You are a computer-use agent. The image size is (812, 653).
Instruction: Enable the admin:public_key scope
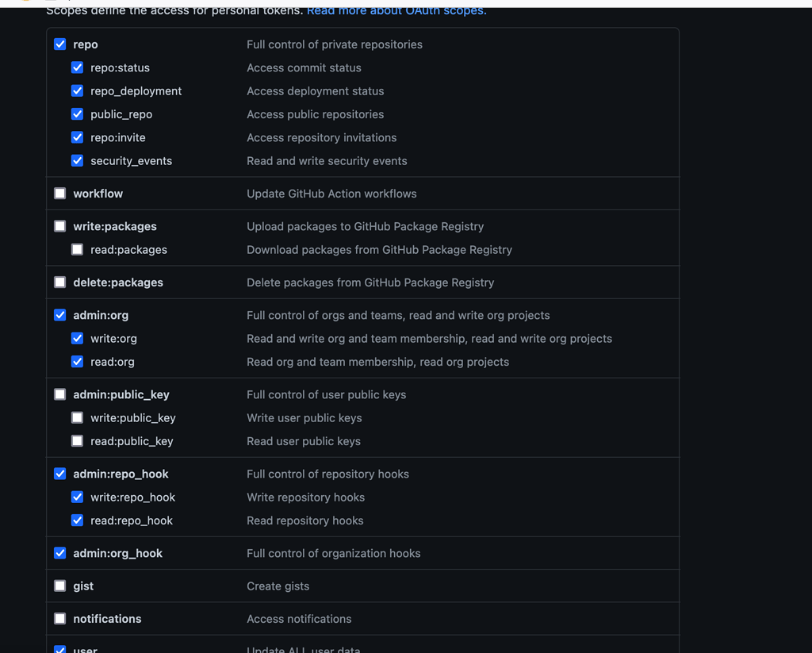coord(59,394)
